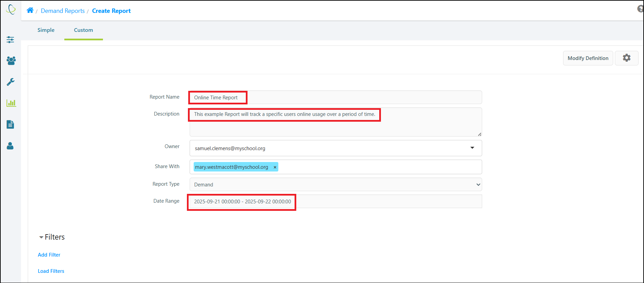The height and width of the screenshot is (283, 644).
Task: Open the wrench tools icon in sidebar
Action: click(x=10, y=82)
